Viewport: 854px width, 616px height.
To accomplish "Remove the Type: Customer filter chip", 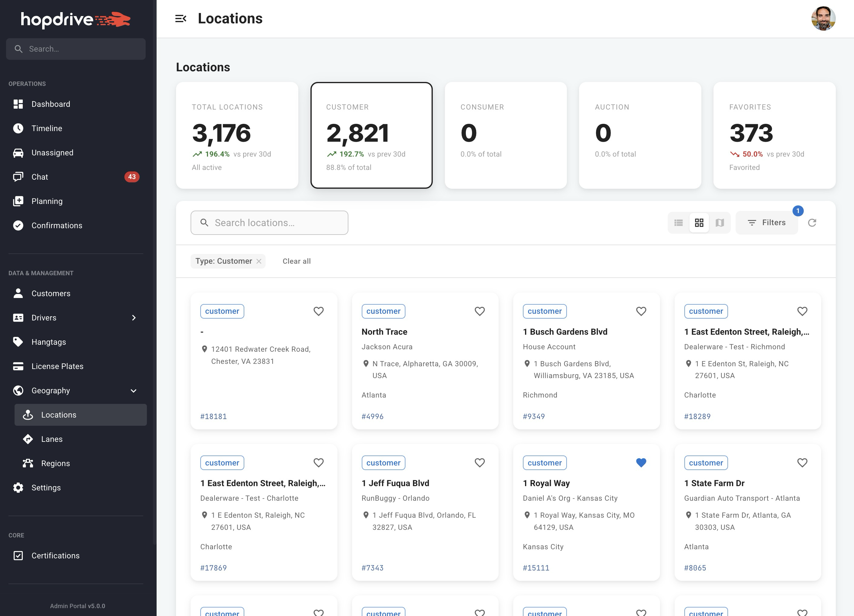I will click(x=259, y=261).
